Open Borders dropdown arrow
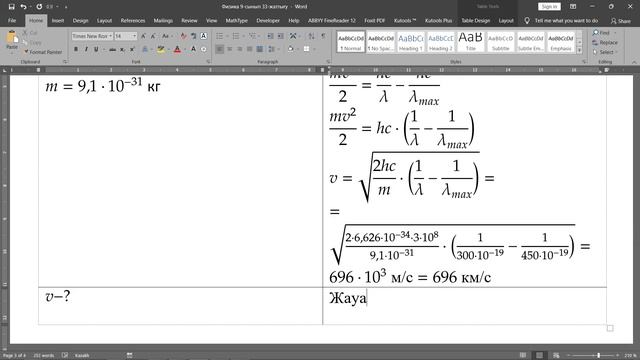 [x=314, y=49]
